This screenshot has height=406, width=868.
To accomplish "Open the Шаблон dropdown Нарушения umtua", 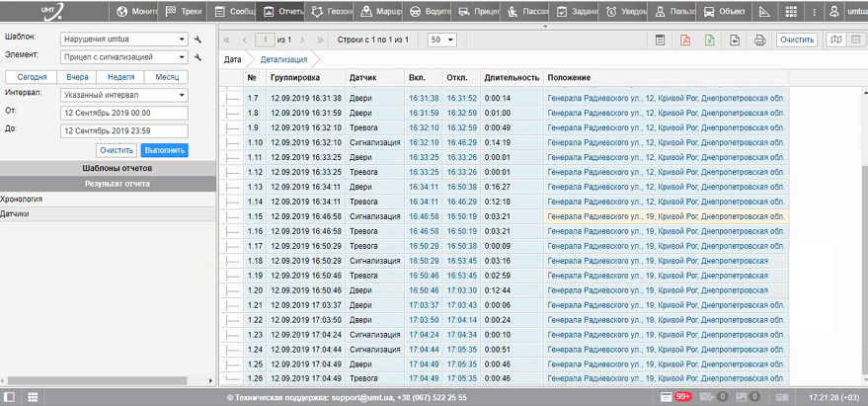I will click(122, 40).
